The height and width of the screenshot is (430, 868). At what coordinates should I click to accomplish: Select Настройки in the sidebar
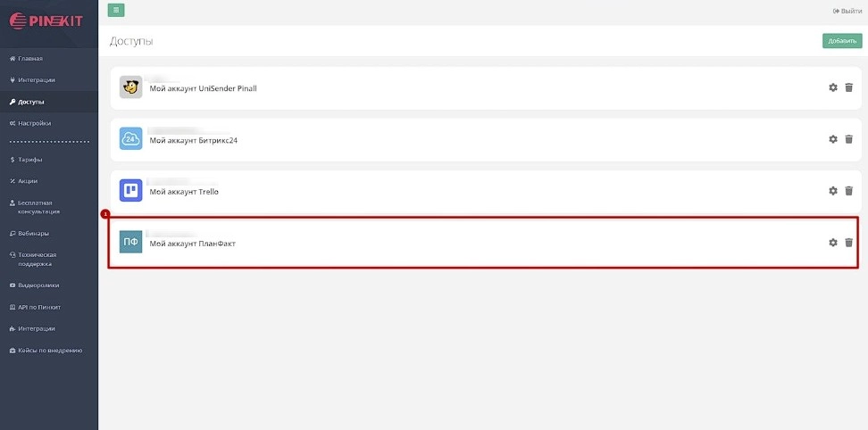34,123
